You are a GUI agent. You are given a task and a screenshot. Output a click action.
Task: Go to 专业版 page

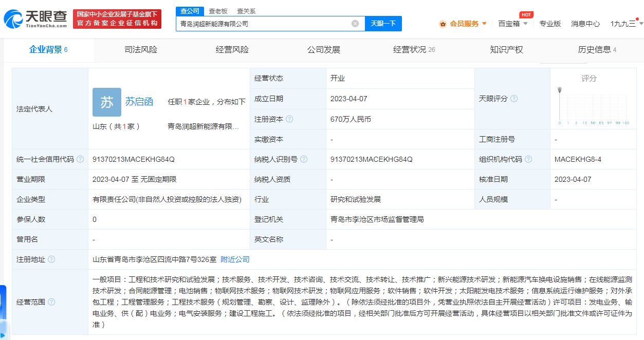(x=550, y=24)
